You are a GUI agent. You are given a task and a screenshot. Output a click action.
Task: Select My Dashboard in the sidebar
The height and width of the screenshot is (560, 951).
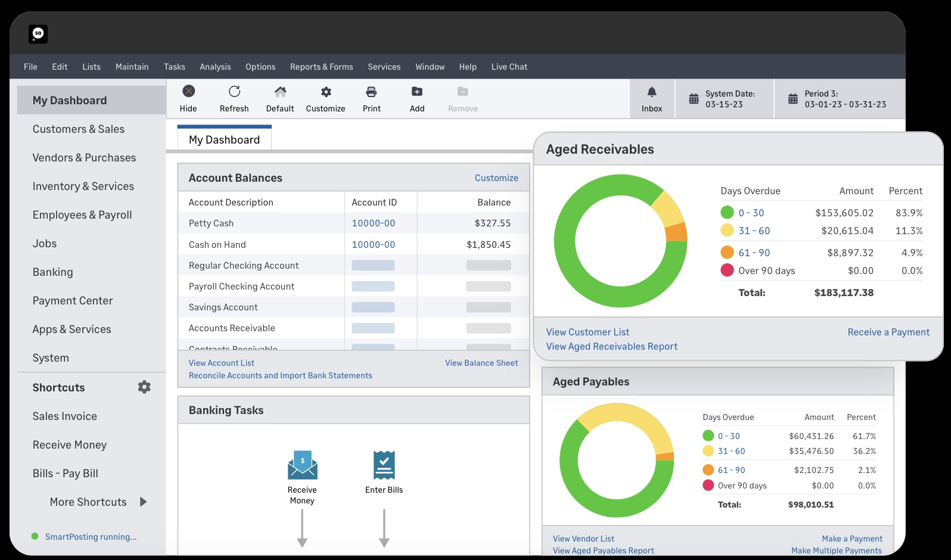coord(91,100)
